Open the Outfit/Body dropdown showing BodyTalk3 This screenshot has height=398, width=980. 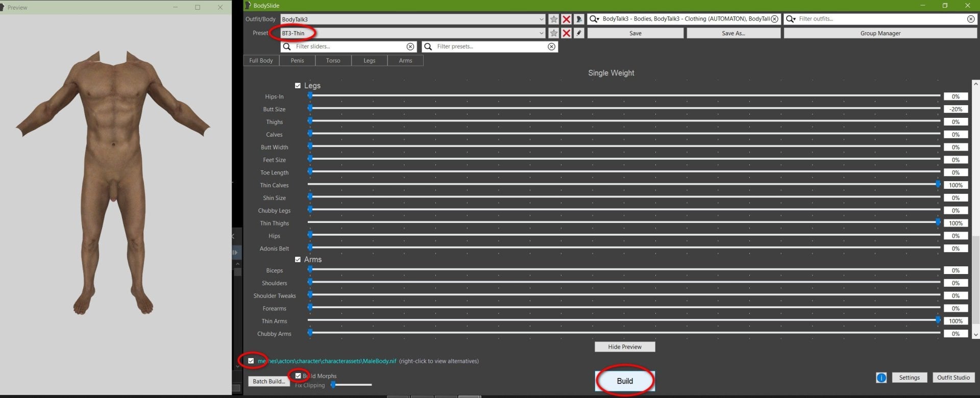[x=413, y=19]
